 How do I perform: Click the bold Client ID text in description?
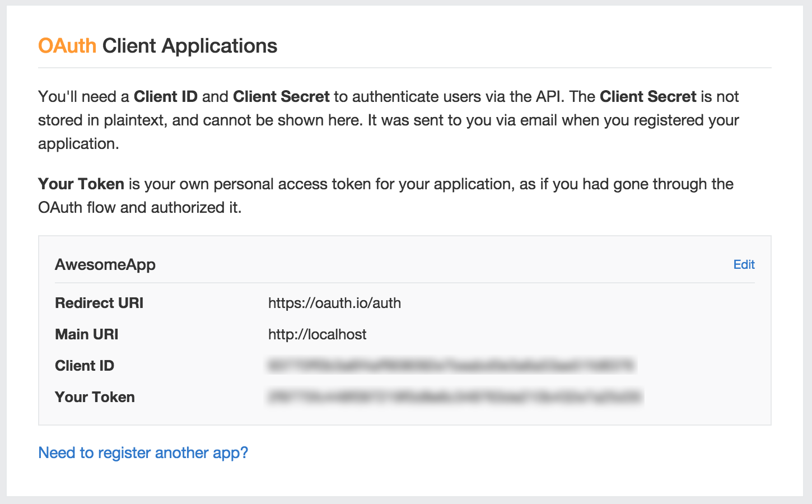(166, 96)
